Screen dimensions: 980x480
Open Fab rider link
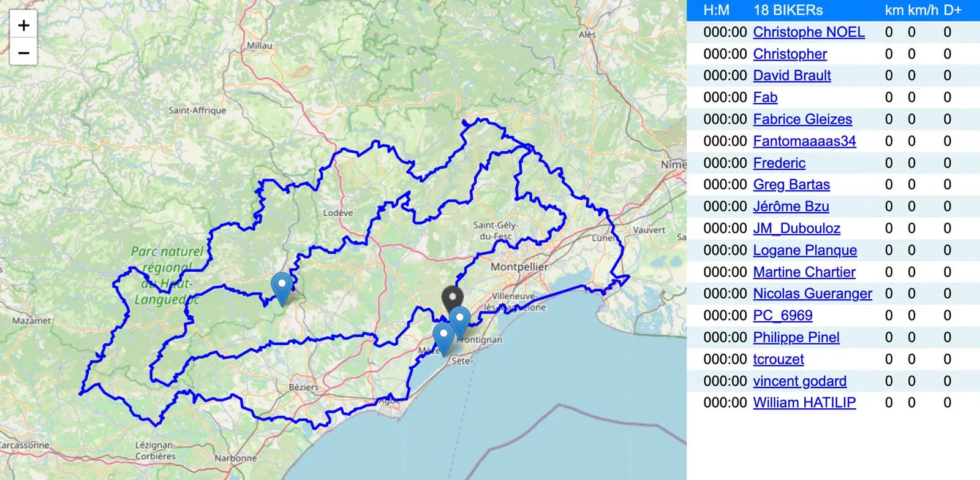pyautogui.click(x=765, y=97)
